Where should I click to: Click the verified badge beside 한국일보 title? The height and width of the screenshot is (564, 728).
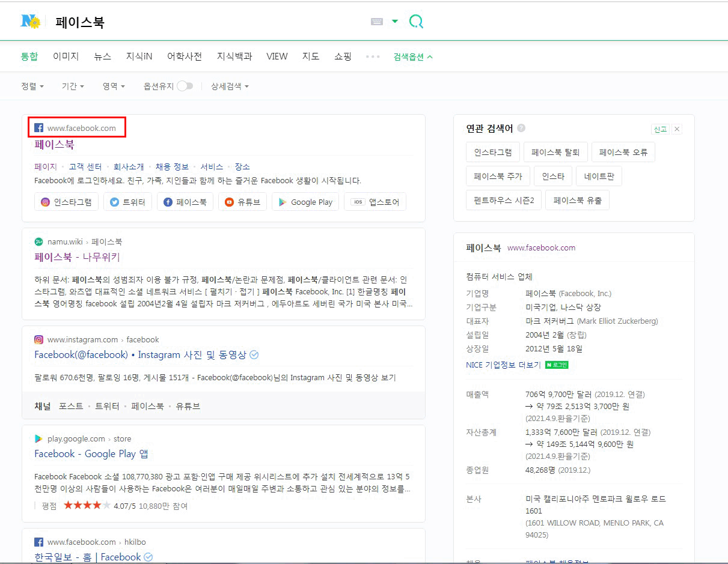pyautogui.click(x=148, y=557)
